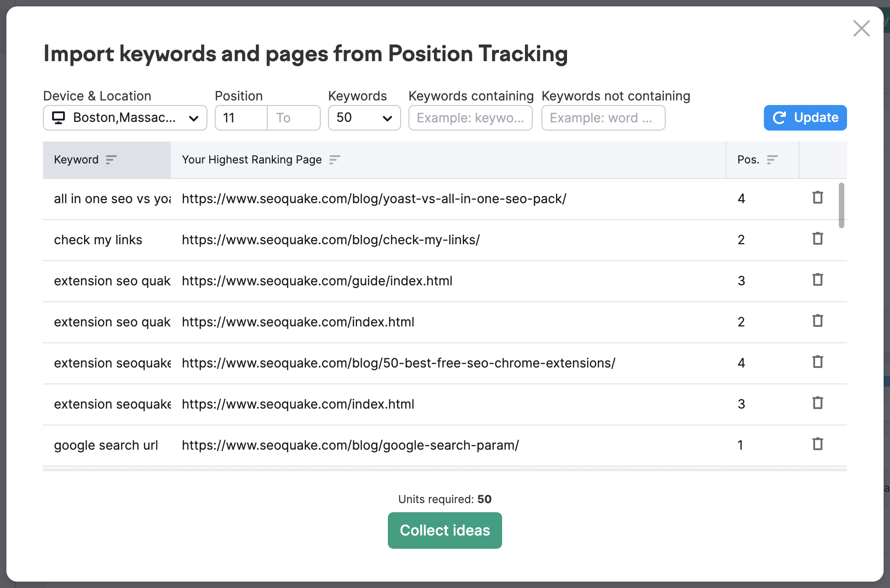Expand the Boston, Massachusetts location selector
The height and width of the screenshot is (588, 890).
click(125, 117)
